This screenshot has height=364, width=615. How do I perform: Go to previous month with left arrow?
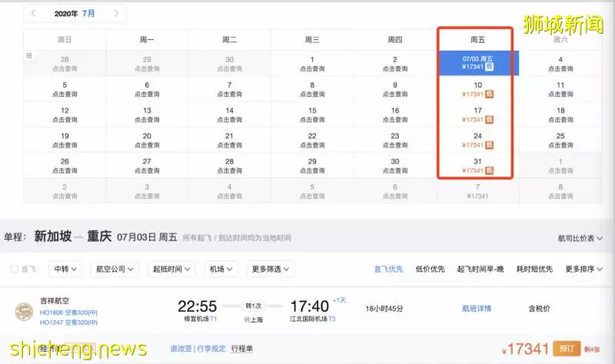[34, 13]
